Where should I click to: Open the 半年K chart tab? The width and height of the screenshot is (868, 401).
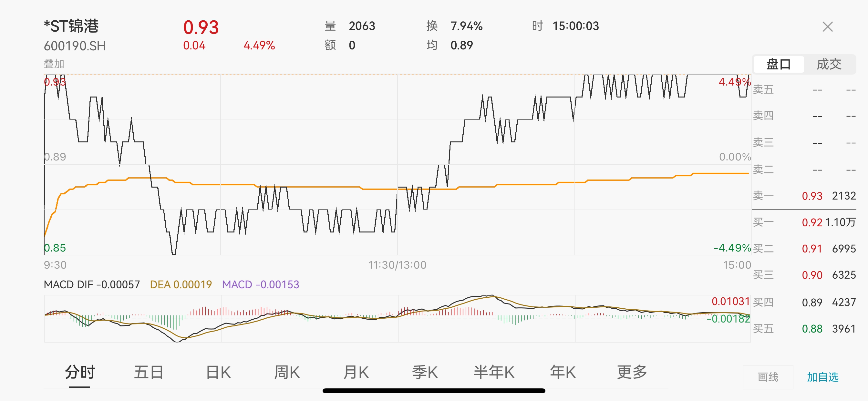tap(494, 372)
